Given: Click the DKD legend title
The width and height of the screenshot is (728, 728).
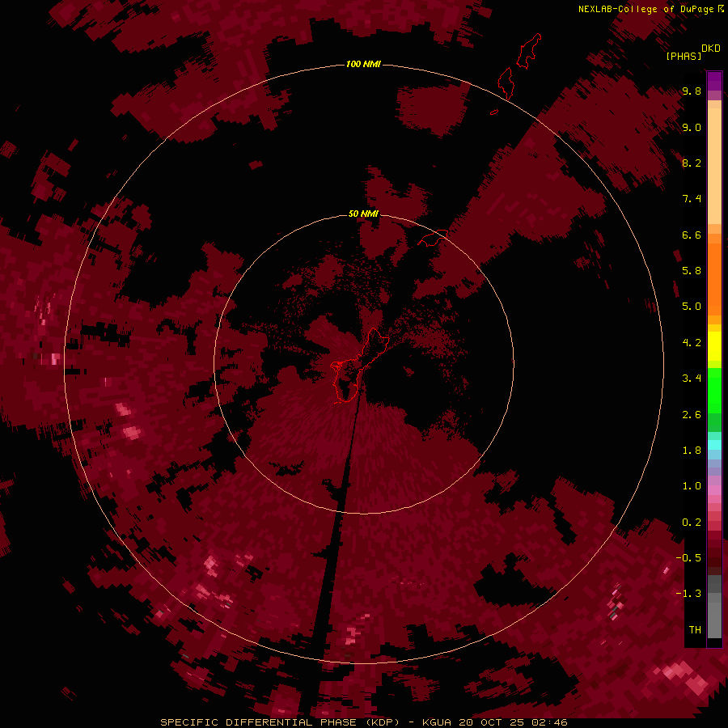Looking at the screenshot, I should tap(711, 49).
